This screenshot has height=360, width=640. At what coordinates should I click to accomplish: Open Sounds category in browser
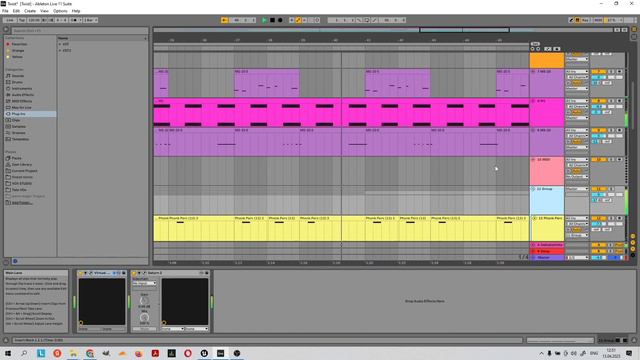pos(18,76)
